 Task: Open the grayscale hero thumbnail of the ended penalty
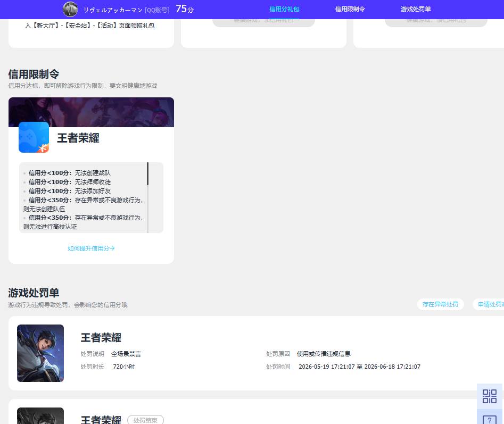tap(40, 415)
